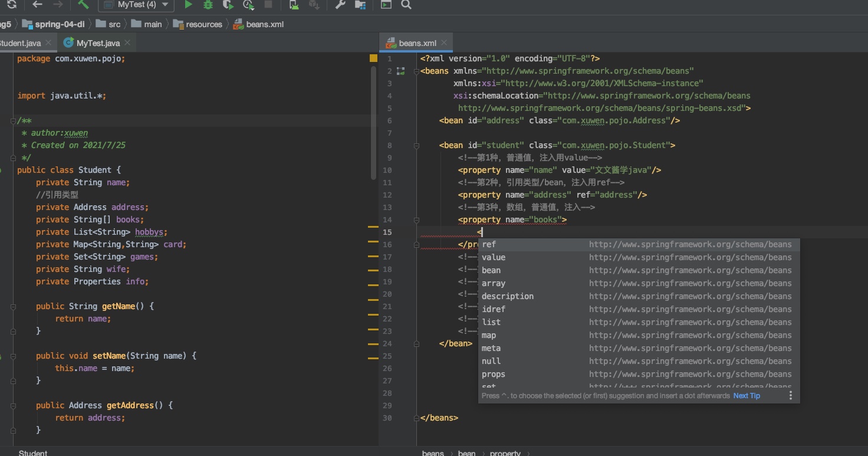The height and width of the screenshot is (456, 868).
Task: Run with coverage using the shield icon
Action: (x=228, y=5)
